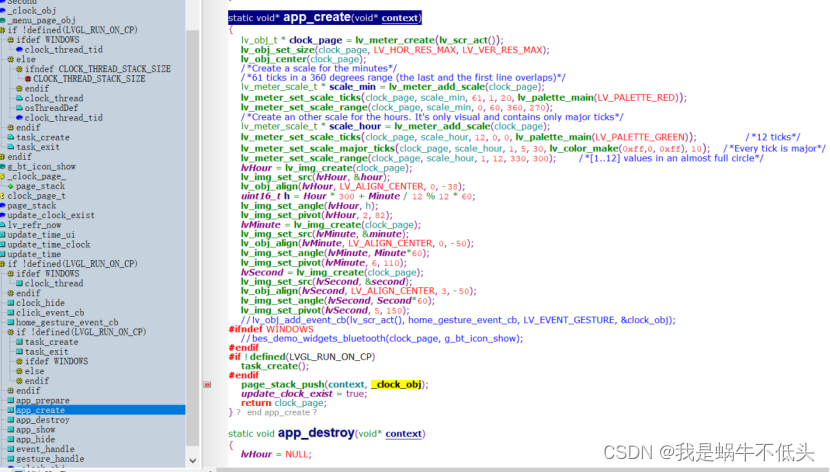Collapse the ifndef CLOCK_THREAD_STACK_SIZE node

coord(19,69)
